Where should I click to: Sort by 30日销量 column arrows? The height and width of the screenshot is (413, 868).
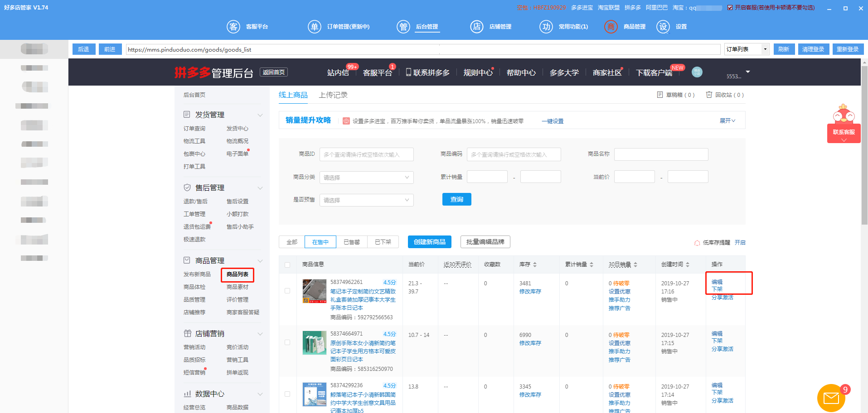(635, 264)
